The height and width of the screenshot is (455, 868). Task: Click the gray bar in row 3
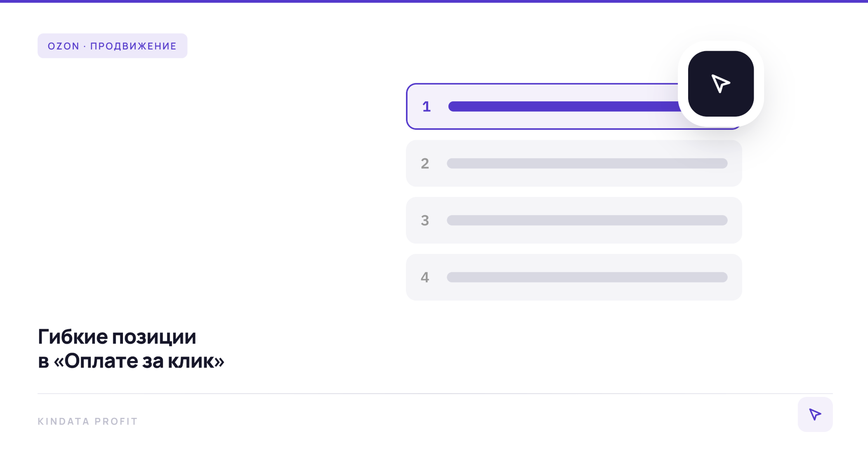pos(587,220)
